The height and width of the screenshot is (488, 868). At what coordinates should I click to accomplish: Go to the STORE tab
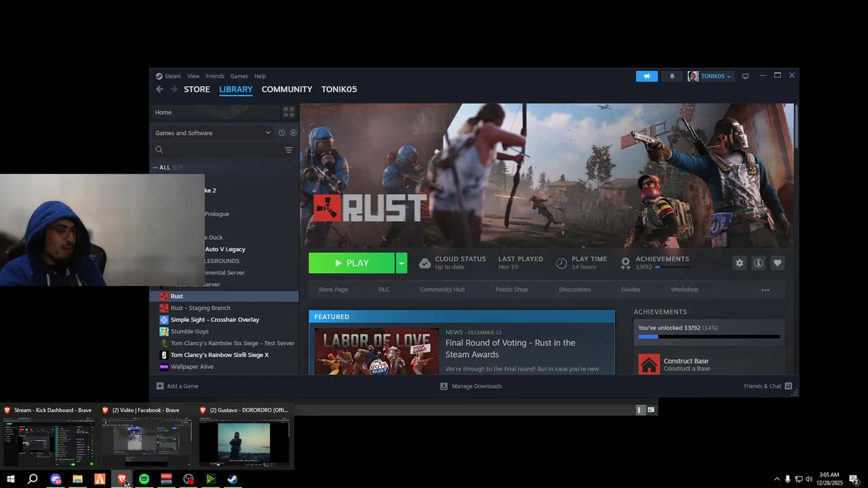click(197, 89)
